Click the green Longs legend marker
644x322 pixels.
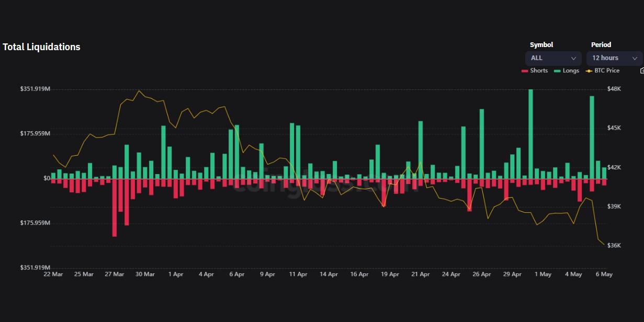[557, 71]
